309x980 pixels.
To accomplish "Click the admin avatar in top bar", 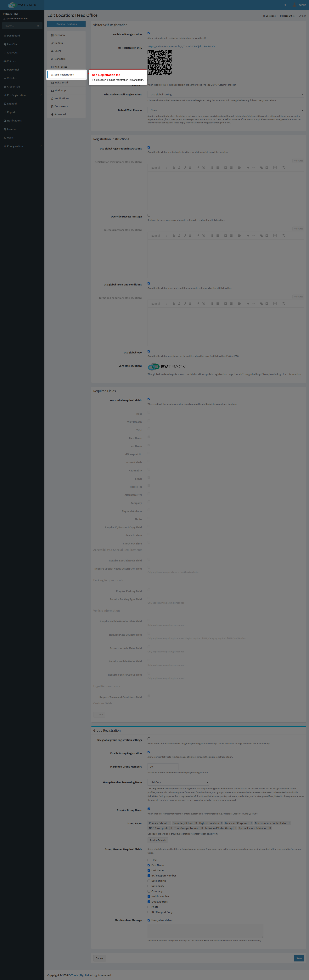I will (x=294, y=5).
